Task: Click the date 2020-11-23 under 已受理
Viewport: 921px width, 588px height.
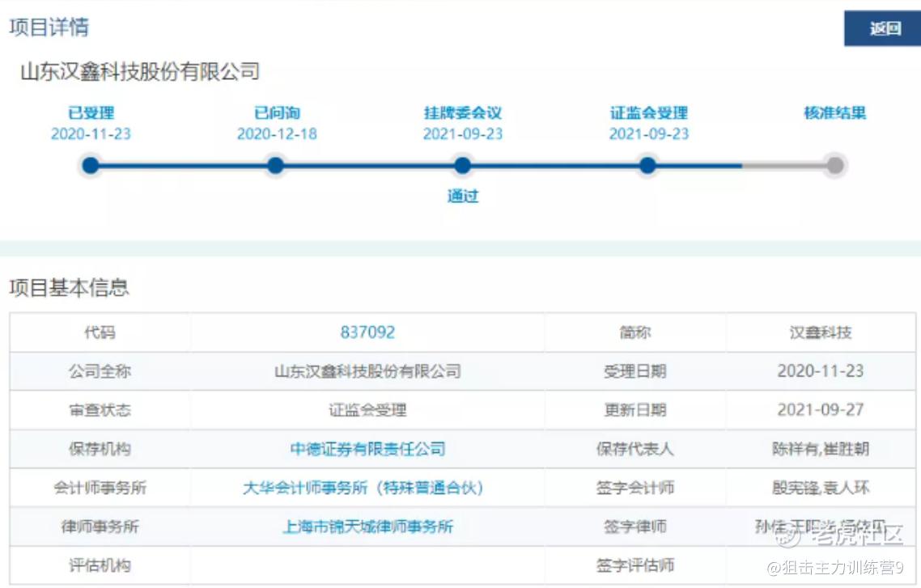Action: (x=91, y=133)
